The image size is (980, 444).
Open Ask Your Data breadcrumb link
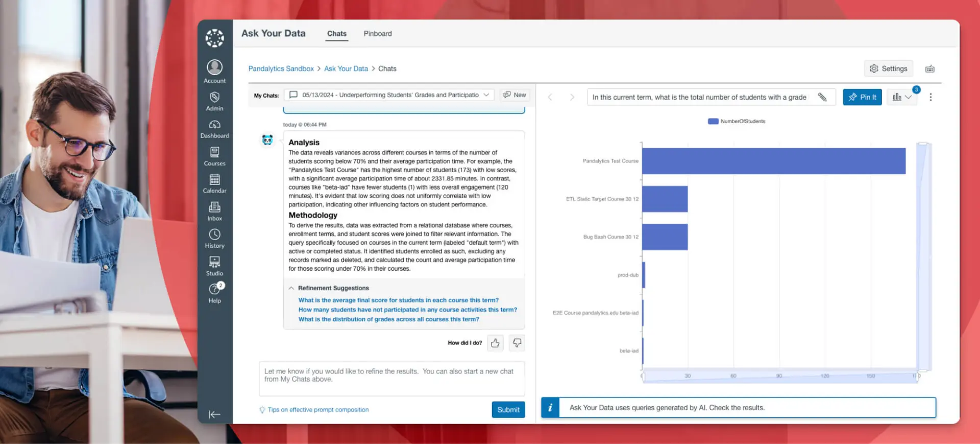coord(346,69)
